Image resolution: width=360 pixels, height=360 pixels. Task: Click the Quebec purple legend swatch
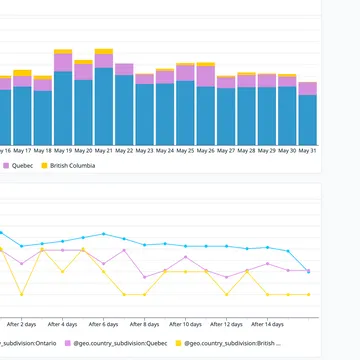point(6,166)
